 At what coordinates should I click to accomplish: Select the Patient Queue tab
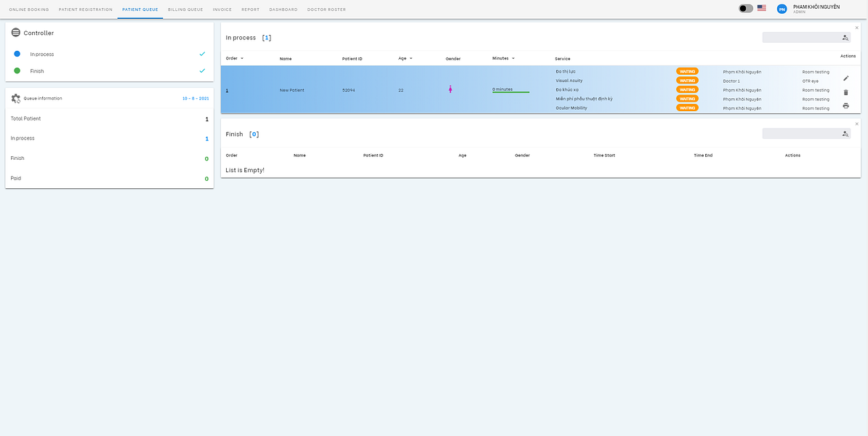[140, 9]
